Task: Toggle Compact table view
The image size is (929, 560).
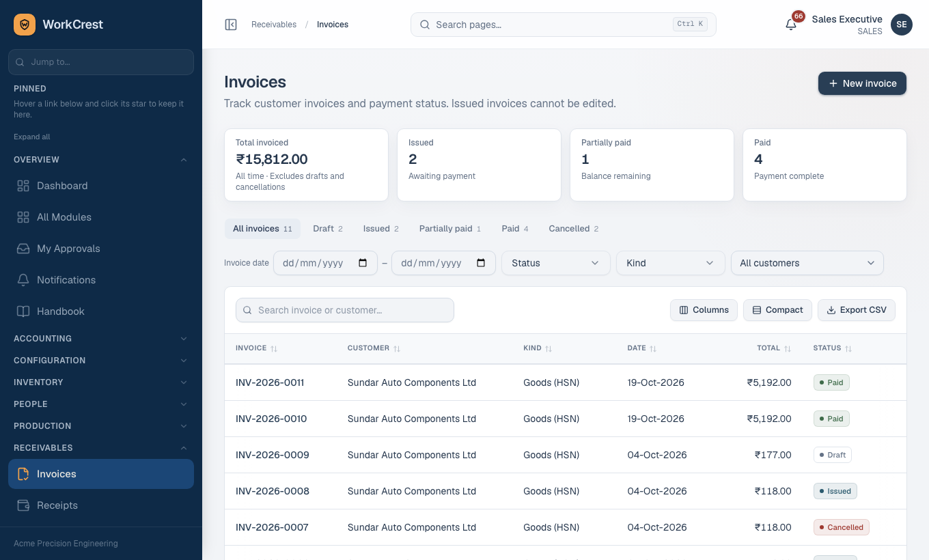Action: 777,310
